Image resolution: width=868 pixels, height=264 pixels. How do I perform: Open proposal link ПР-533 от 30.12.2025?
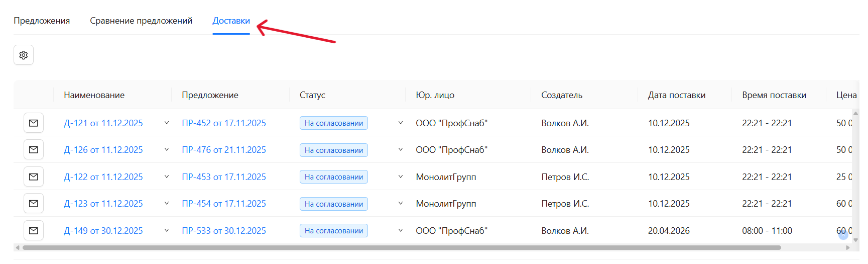224,230
